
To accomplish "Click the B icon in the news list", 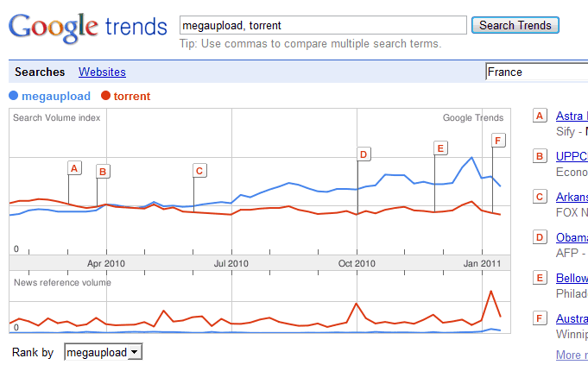I will click(540, 156).
